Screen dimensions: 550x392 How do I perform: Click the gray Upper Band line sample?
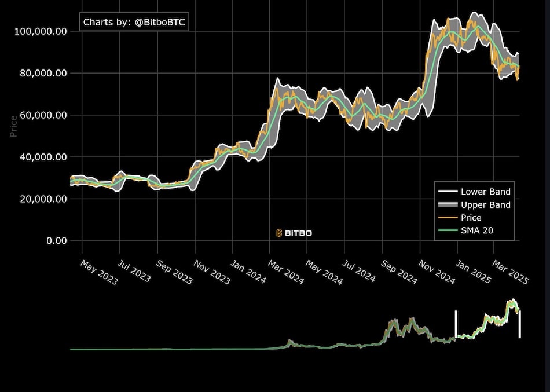pyautogui.click(x=449, y=204)
